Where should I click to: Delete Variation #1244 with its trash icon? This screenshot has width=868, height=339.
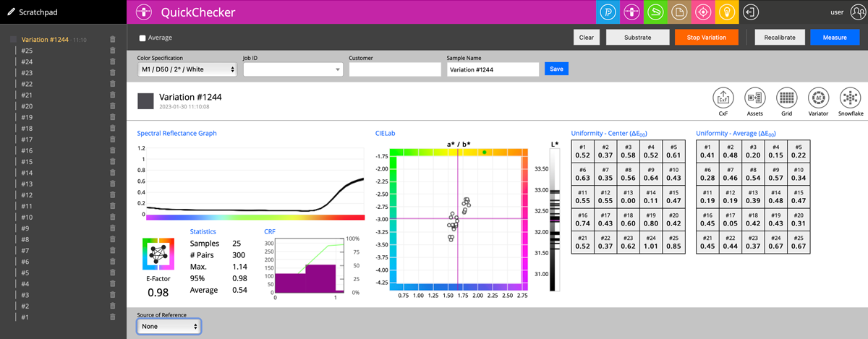(x=113, y=40)
